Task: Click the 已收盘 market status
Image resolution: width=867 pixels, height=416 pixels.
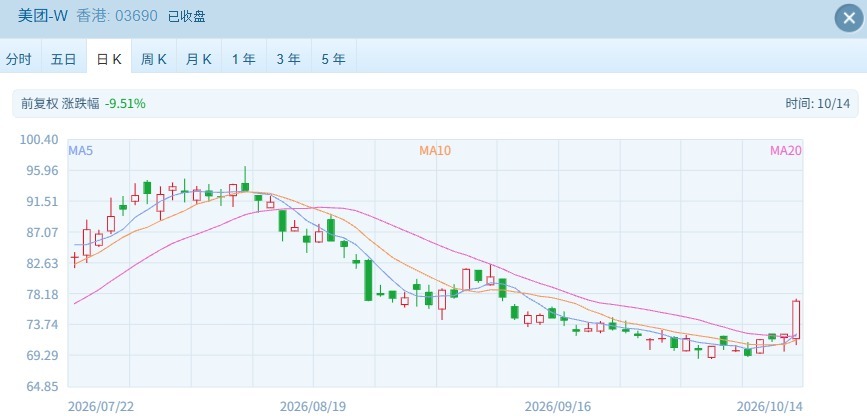Action: pyautogui.click(x=187, y=17)
